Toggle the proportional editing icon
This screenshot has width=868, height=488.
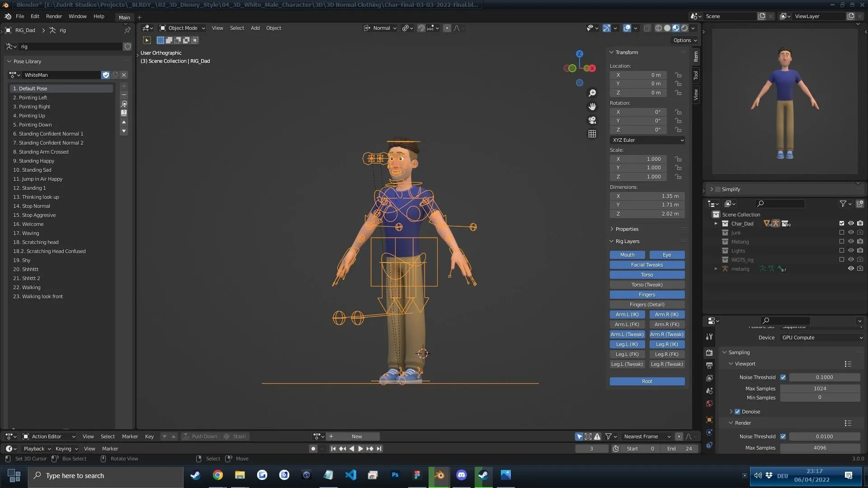(x=448, y=28)
